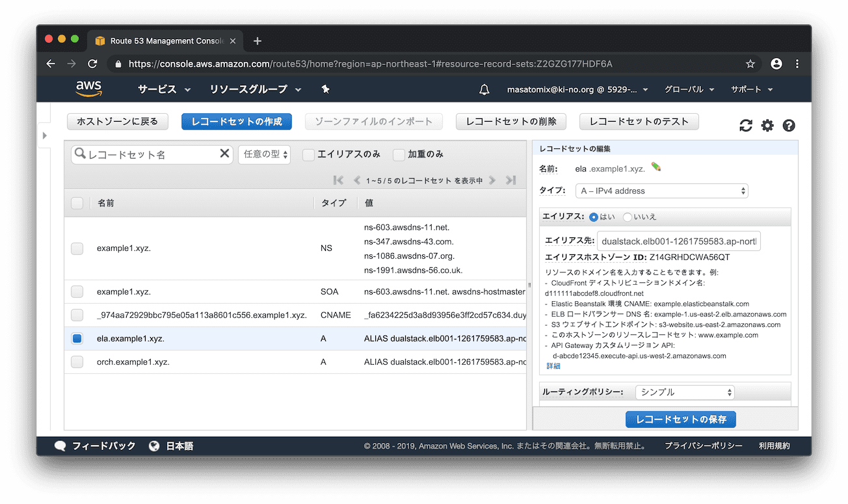Click フィードバック in the footer
The width and height of the screenshot is (848, 504).
(104, 446)
